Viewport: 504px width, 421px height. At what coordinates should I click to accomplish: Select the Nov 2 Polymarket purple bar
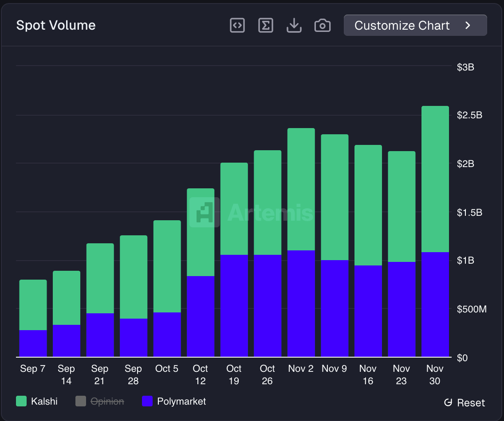point(301,304)
